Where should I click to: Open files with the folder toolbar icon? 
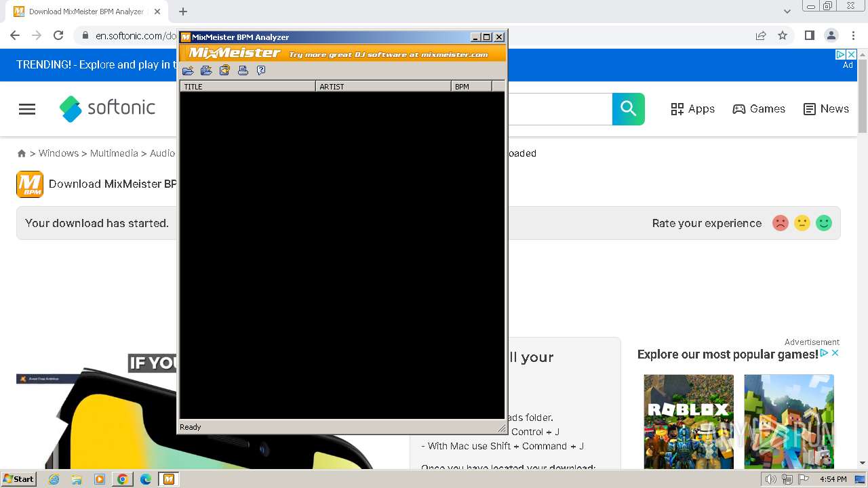(188, 70)
